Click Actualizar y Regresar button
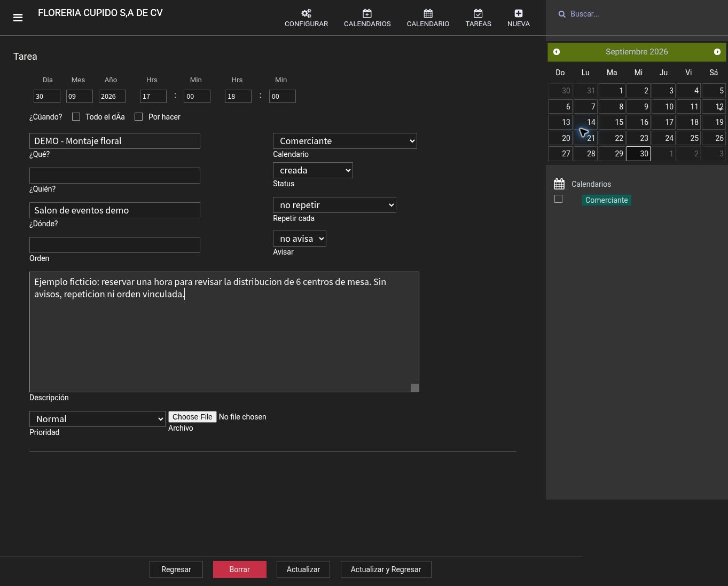Screen dimensions: 728x586 coord(386,569)
